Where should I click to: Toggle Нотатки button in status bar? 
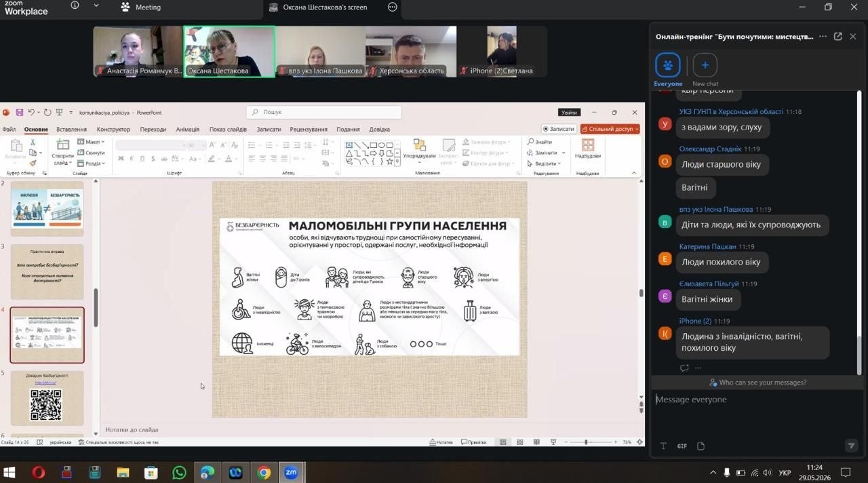pyautogui.click(x=441, y=442)
